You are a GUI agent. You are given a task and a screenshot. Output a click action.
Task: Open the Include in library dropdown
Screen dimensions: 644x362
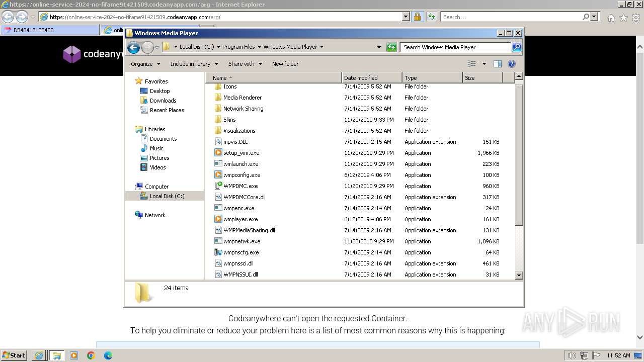point(194,64)
